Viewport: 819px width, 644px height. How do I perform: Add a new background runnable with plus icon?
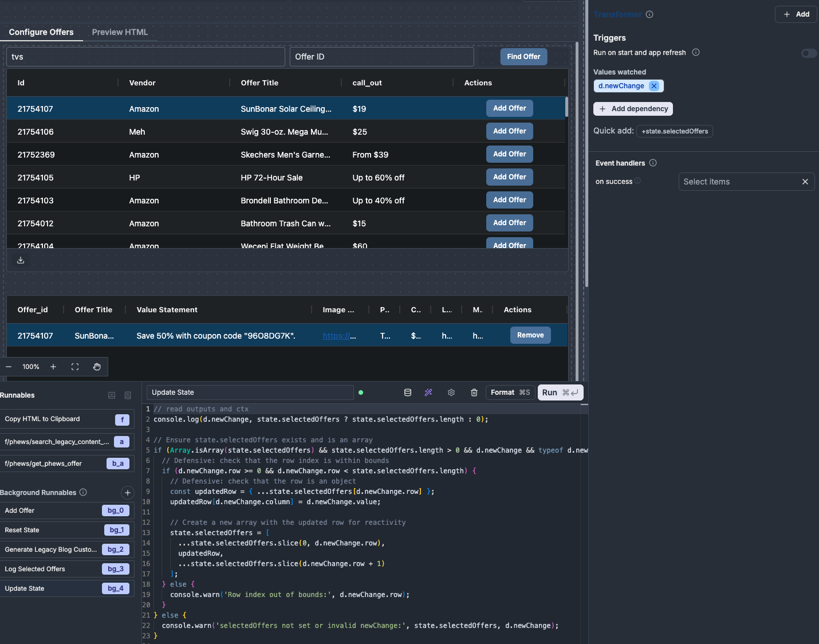coord(128,493)
